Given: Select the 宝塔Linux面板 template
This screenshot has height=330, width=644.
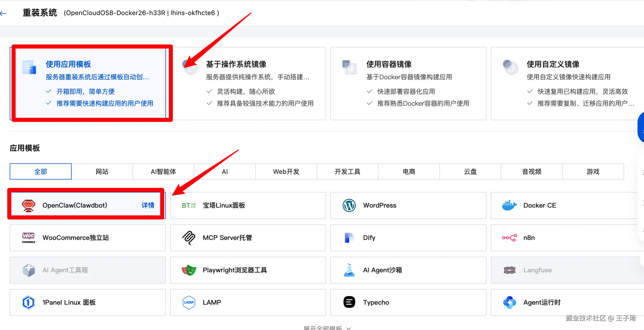Looking at the screenshot, I should tap(248, 205).
